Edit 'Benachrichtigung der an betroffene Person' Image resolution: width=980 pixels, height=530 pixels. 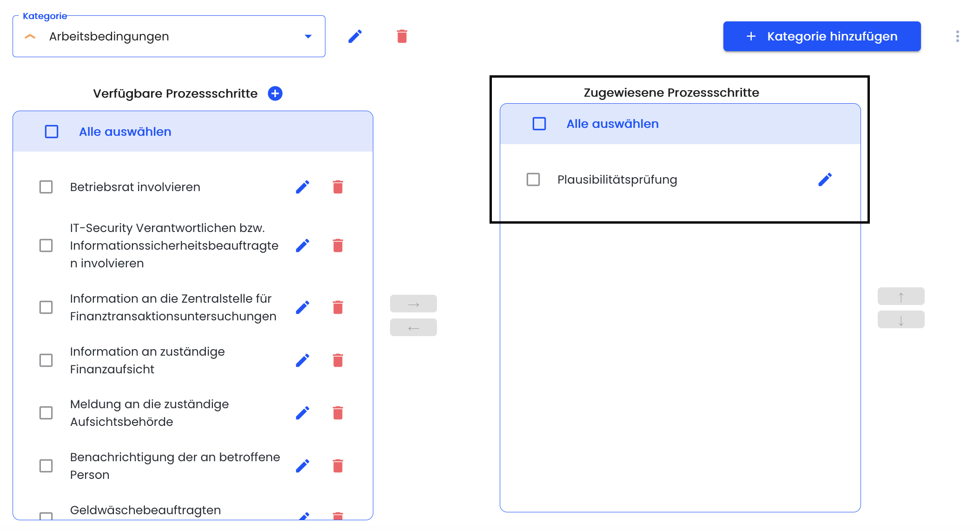coord(303,466)
